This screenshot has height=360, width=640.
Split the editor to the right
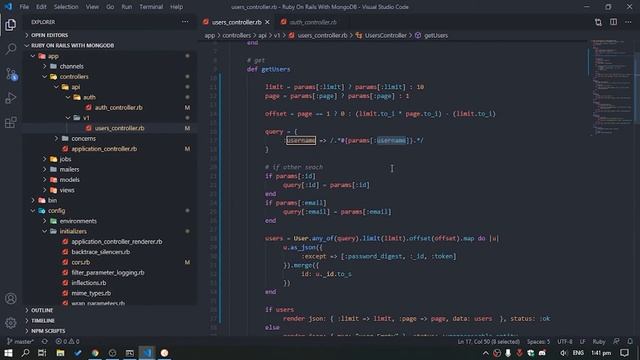point(613,22)
